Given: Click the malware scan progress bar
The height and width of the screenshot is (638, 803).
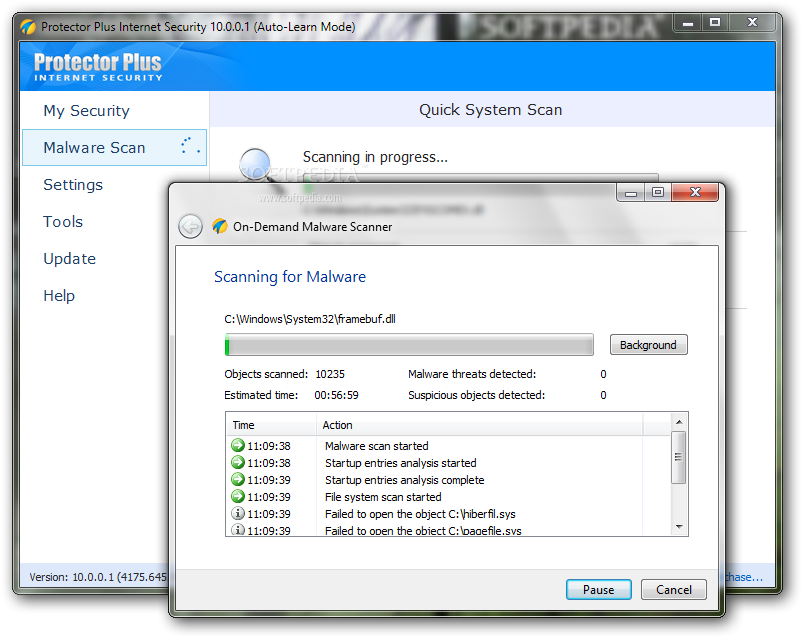Looking at the screenshot, I should coord(409,345).
